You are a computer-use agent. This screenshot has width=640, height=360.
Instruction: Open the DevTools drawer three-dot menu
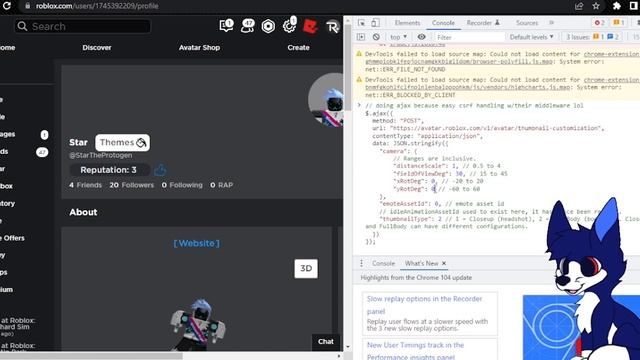tap(361, 263)
